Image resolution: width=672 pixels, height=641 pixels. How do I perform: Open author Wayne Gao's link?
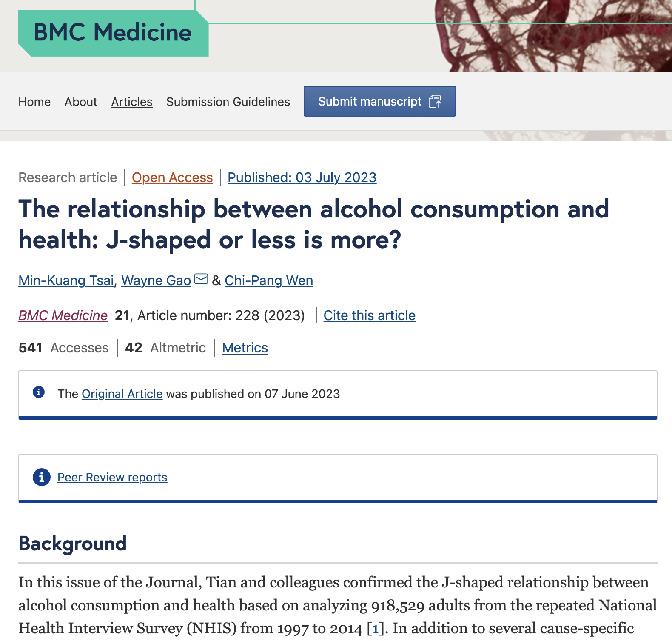(x=156, y=280)
